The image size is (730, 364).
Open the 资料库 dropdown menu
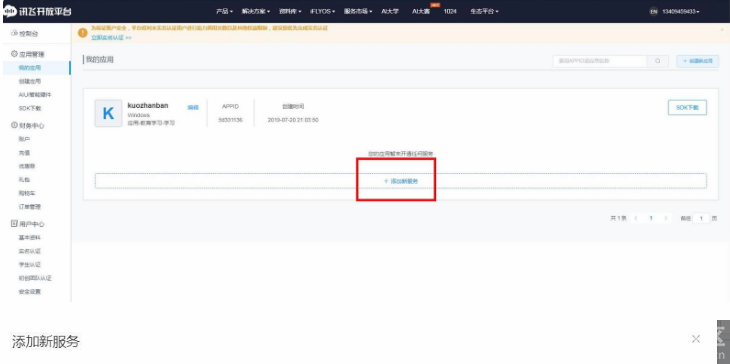pos(290,11)
